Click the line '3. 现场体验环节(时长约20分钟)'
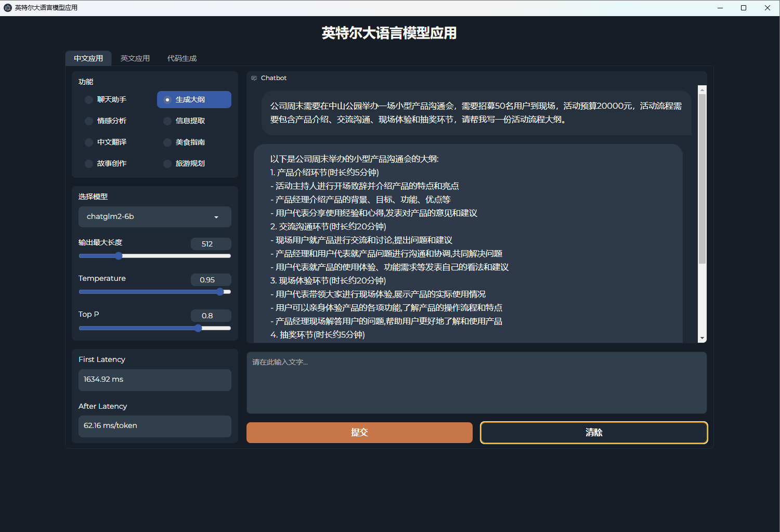Viewport: 780px width, 532px height. pyautogui.click(x=328, y=281)
